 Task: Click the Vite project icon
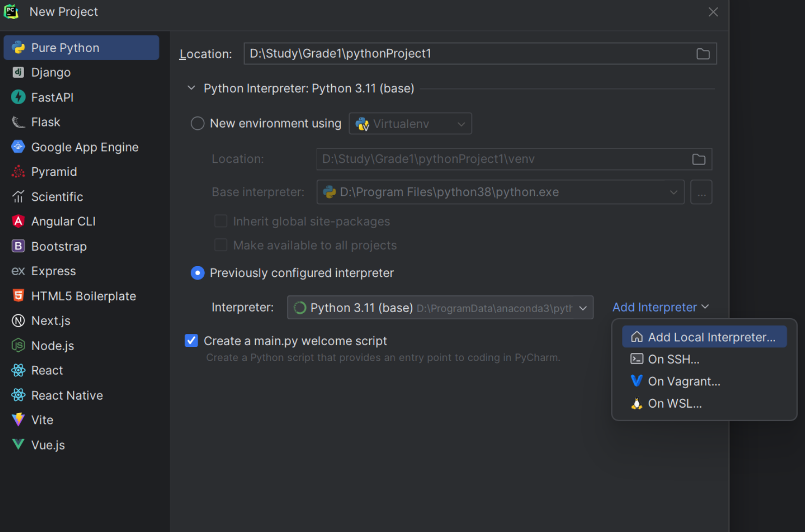(18, 420)
